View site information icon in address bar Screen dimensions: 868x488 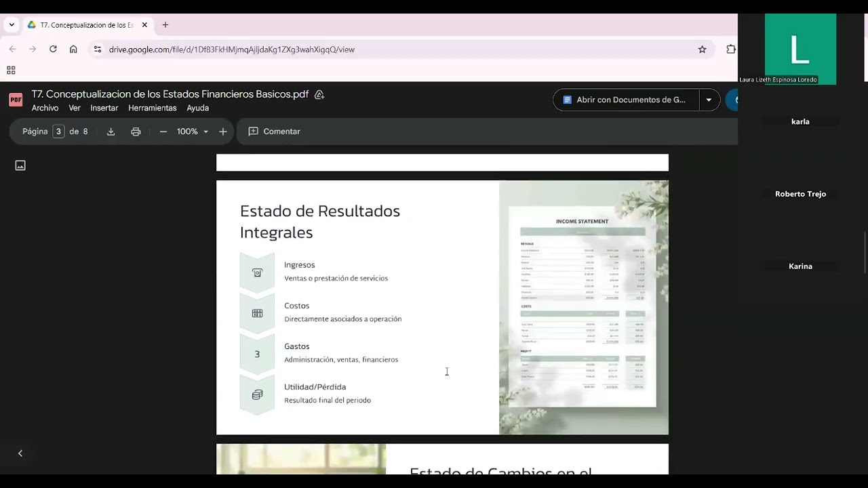click(98, 49)
